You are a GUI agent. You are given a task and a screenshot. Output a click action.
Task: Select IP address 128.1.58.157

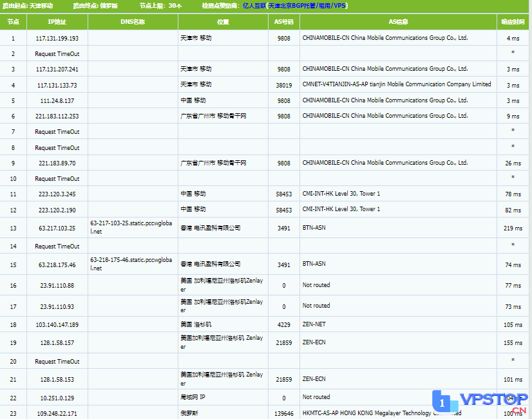click(57, 342)
